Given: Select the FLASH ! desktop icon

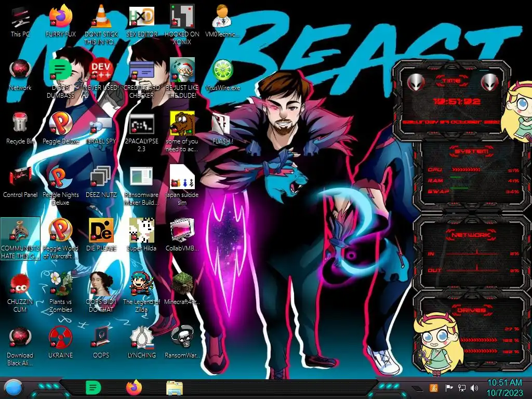Looking at the screenshot, I should point(222,129).
